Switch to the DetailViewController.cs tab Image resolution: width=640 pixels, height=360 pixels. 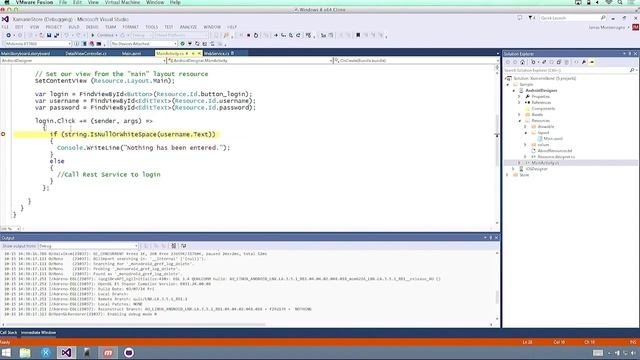[x=86, y=53]
